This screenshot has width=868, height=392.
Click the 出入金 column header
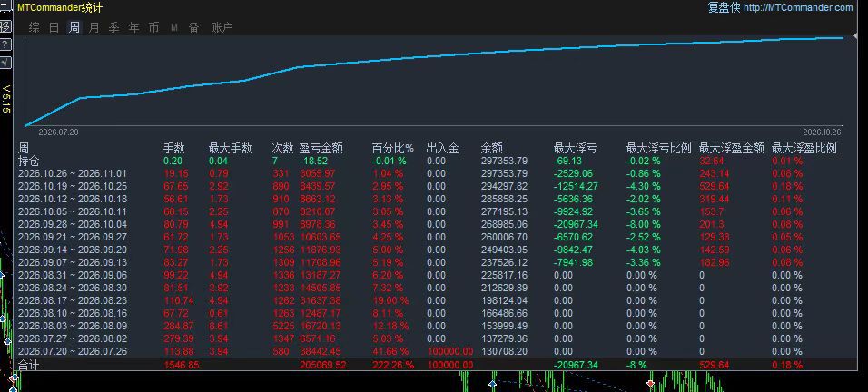[x=442, y=148]
